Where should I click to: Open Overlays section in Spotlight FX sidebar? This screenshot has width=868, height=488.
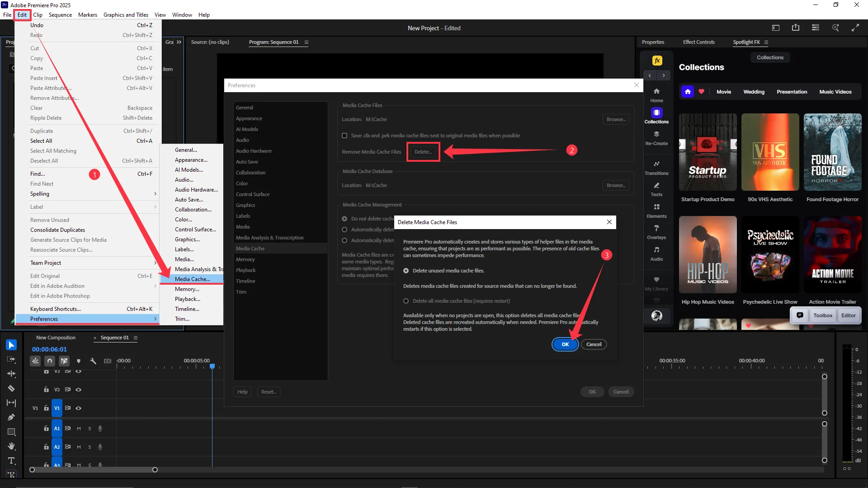[656, 232]
